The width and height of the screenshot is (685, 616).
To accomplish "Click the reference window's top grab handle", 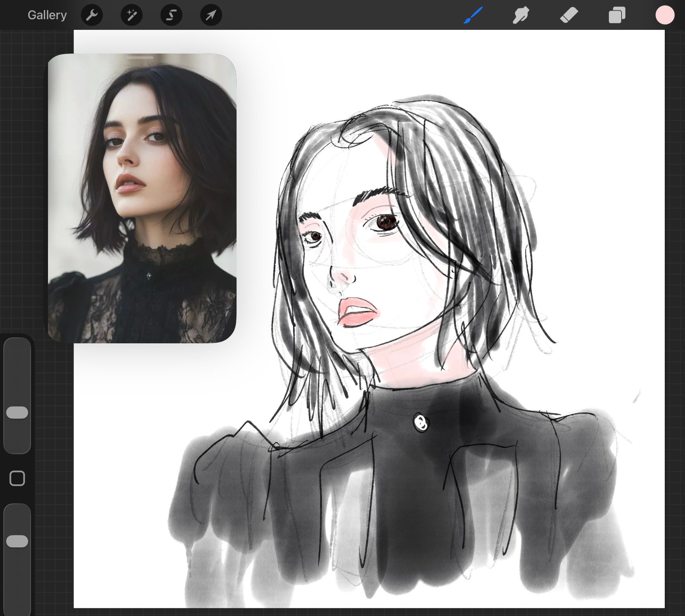I will point(140,58).
